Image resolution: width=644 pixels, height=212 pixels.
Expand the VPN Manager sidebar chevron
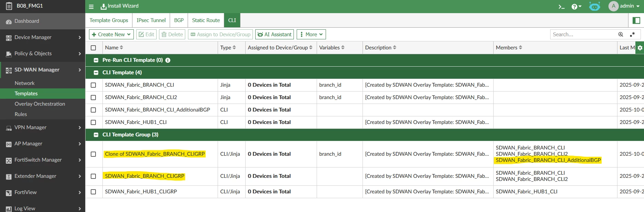point(80,127)
